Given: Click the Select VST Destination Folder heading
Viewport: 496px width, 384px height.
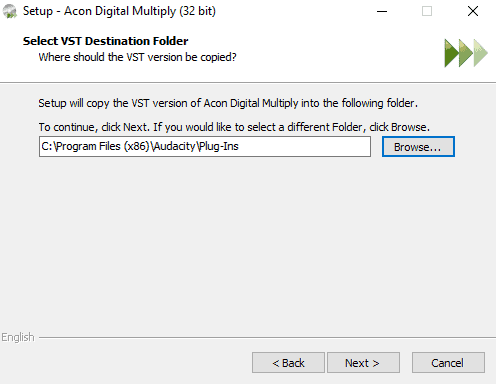Looking at the screenshot, I should tap(105, 41).
